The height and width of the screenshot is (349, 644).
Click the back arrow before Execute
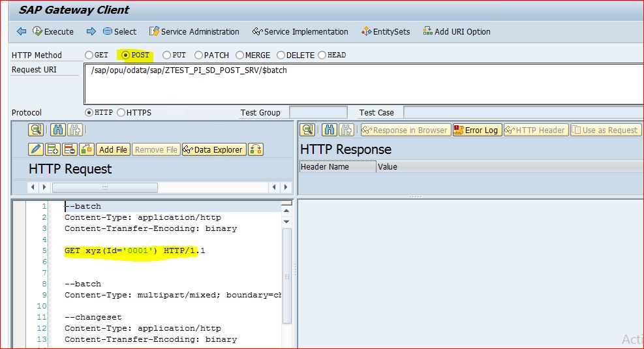point(22,31)
